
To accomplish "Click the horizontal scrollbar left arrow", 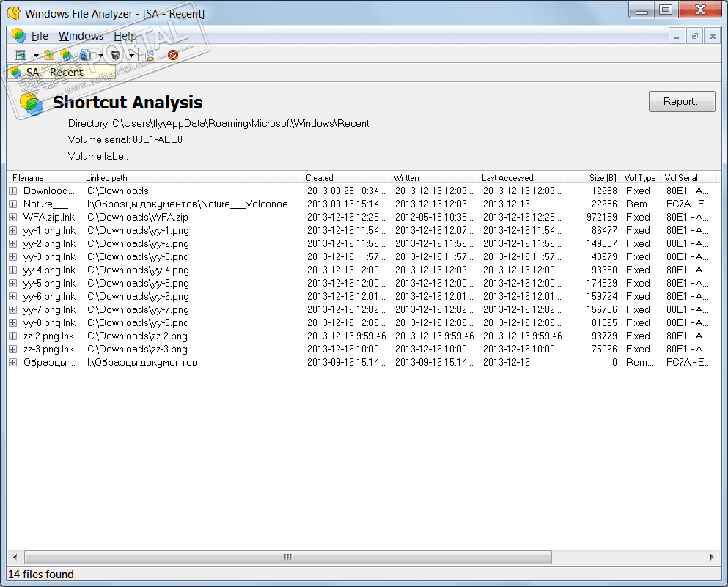I will (x=15, y=557).
